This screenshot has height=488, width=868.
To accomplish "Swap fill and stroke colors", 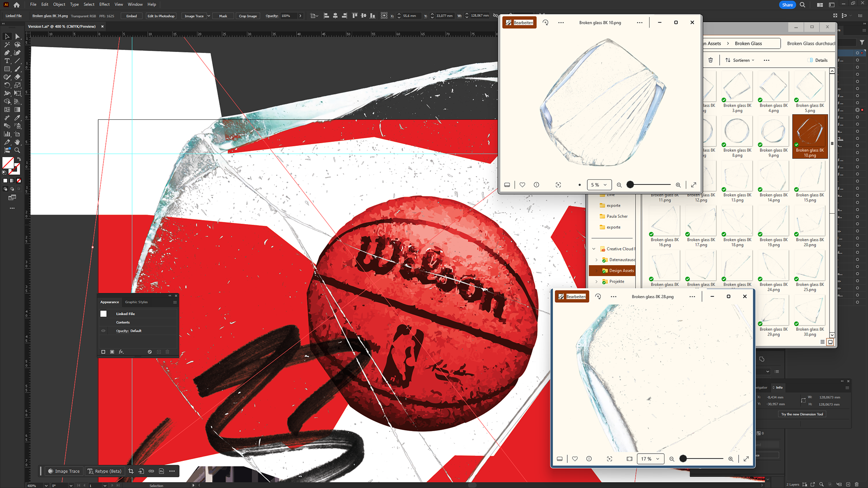I will click(19, 159).
